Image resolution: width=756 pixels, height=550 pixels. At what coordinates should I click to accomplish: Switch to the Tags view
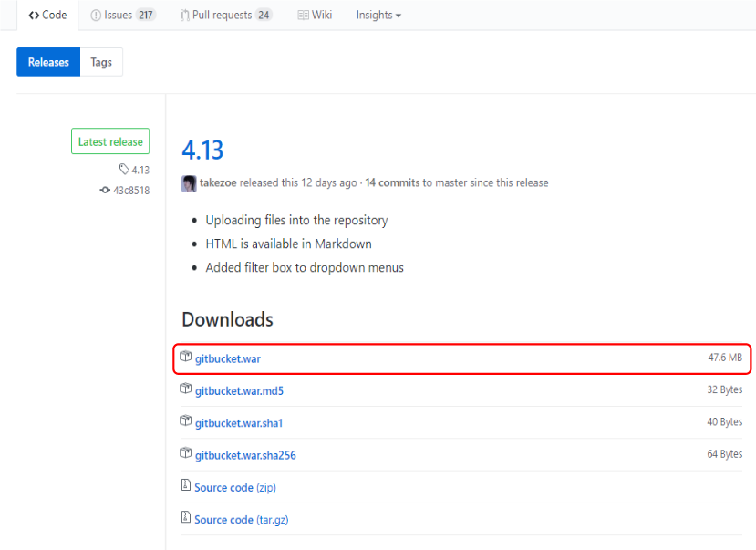click(x=101, y=62)
